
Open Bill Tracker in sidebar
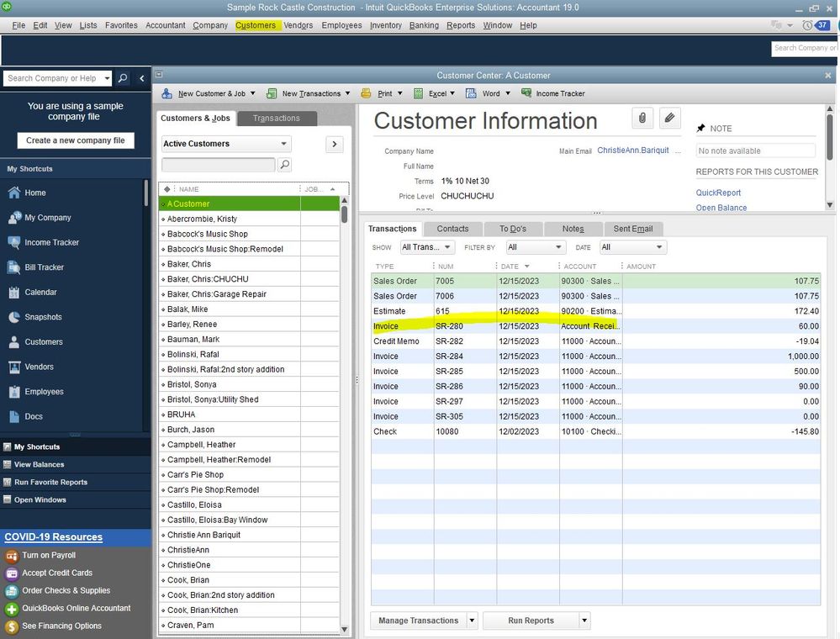point(44,267)
